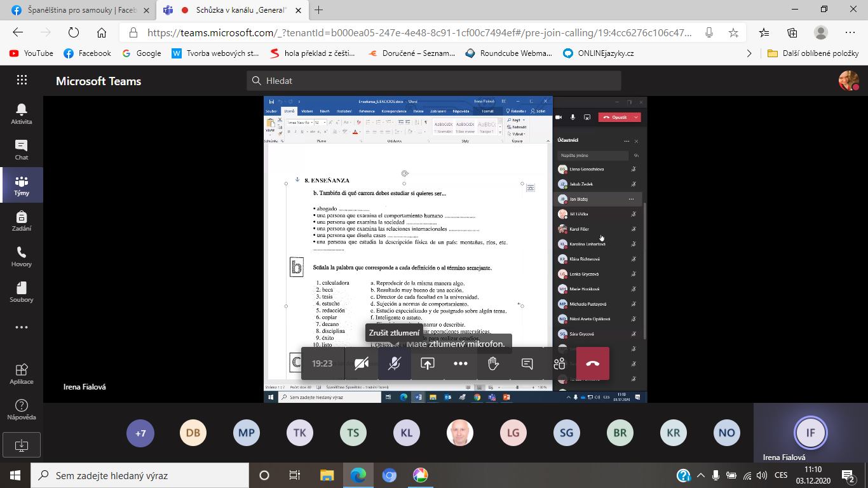Select the Týmy tab in the sidebar
Screen dimensions: 868x488
22,185
